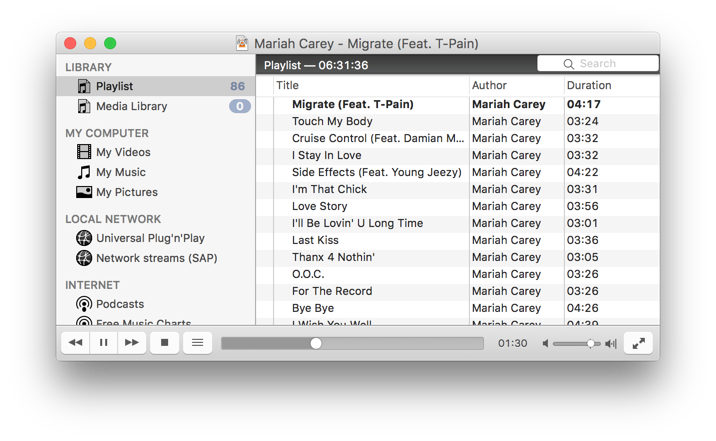
Task: Select Playlist in the Library sidebar
Action: click(156, 86)
